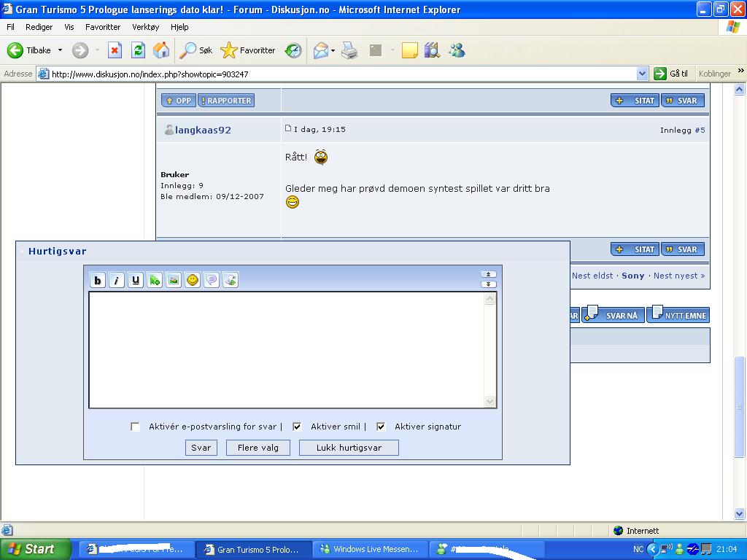
Task: Click the Forward navigation arrow icon
Action: point(80,50)
